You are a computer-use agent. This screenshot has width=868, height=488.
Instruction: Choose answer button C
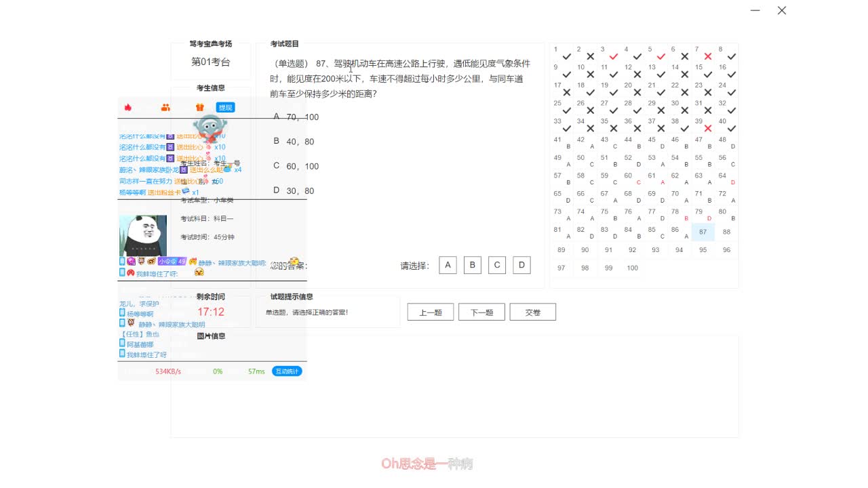(497, 265)
